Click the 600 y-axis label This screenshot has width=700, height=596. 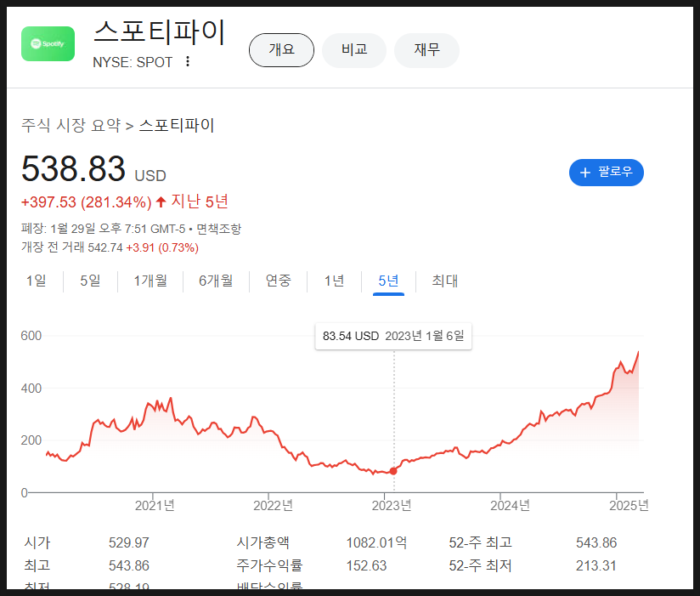pos(31,336)
